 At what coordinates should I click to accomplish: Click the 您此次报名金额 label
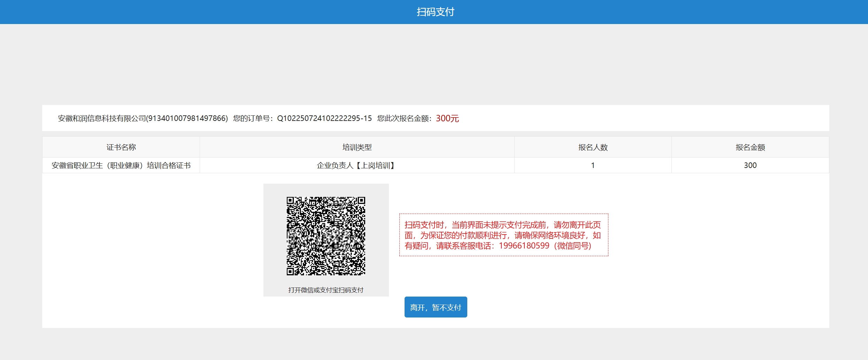[x=405, y=118]
